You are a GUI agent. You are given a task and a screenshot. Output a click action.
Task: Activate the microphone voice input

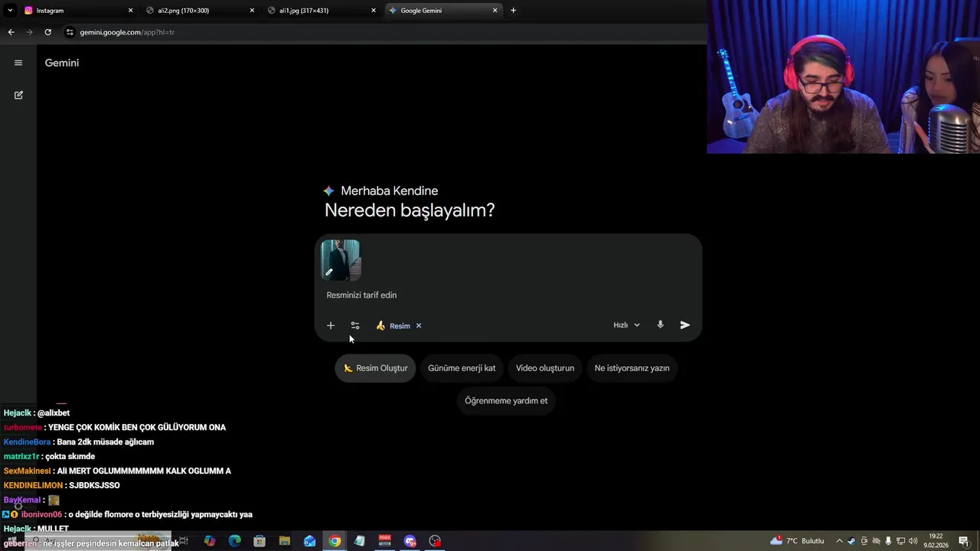click(x=660, y=325)
